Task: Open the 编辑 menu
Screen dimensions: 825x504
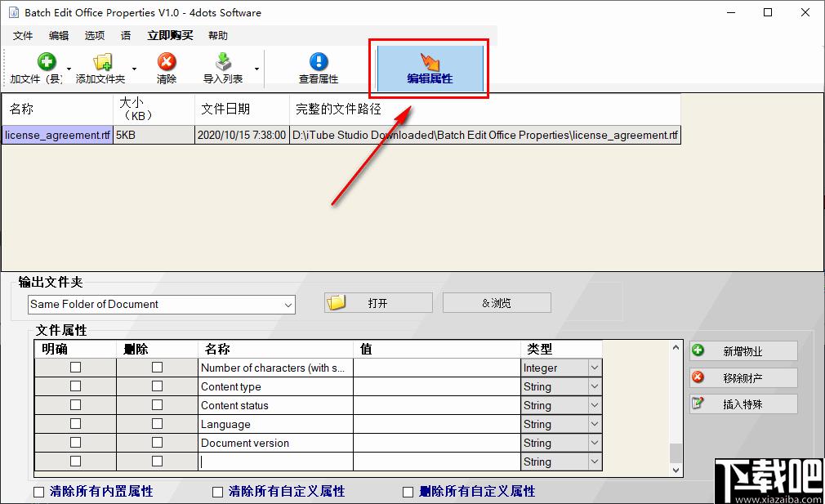Action: (x=59, y=35)
